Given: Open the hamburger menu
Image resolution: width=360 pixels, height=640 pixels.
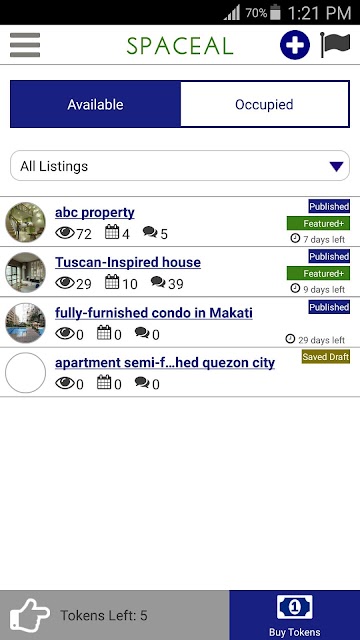Looking at the screenshot, I should 25,45.
